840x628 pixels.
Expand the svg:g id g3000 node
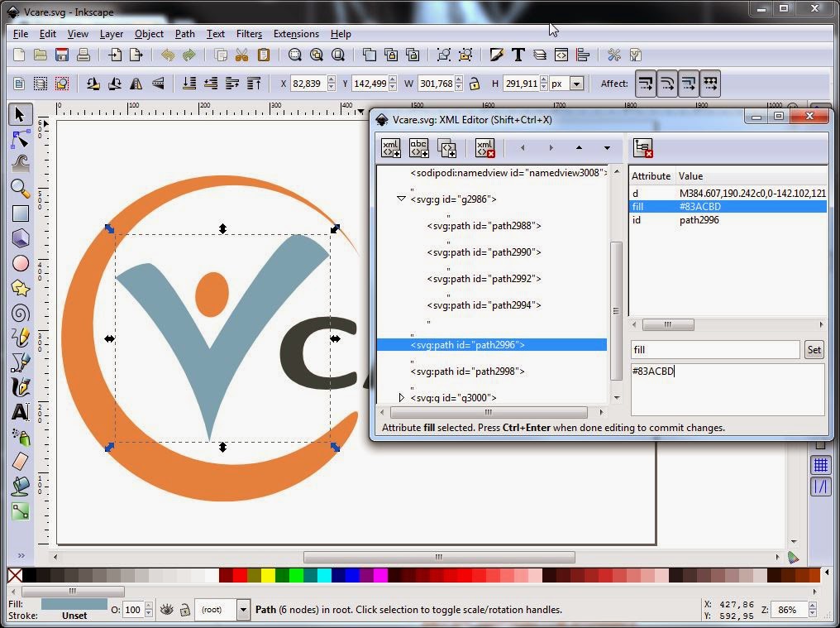pyautogui.click(x=401, y=397)
